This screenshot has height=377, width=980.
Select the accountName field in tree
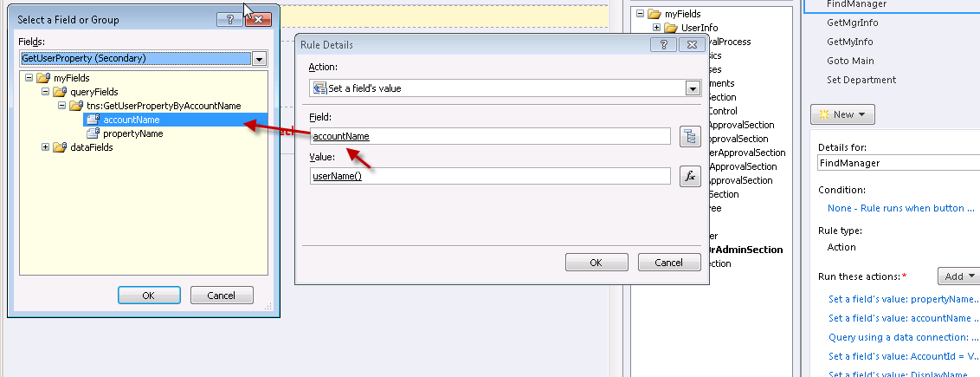click(x=130, y=120)
